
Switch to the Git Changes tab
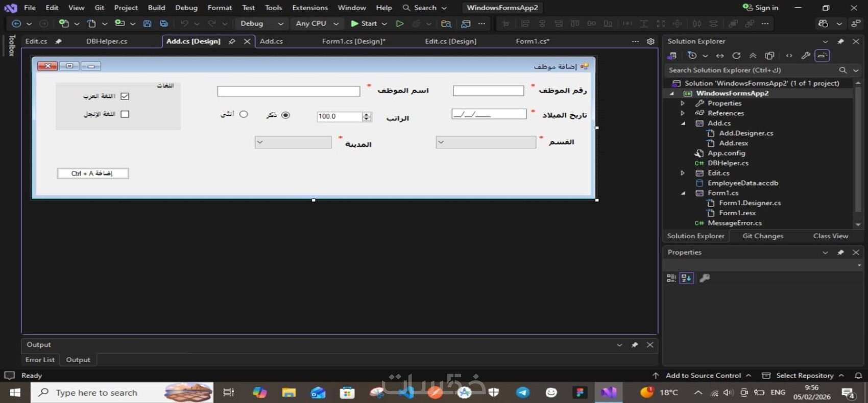pos(763,236)
